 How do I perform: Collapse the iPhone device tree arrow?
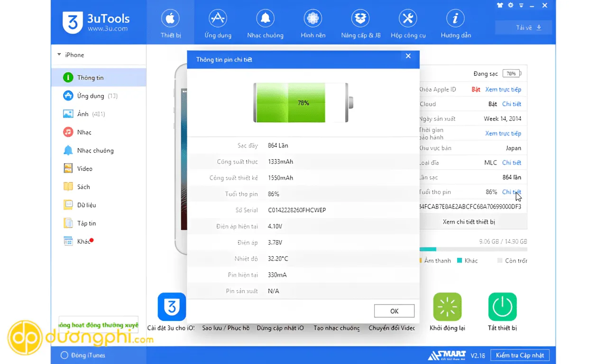click(59, 55)
